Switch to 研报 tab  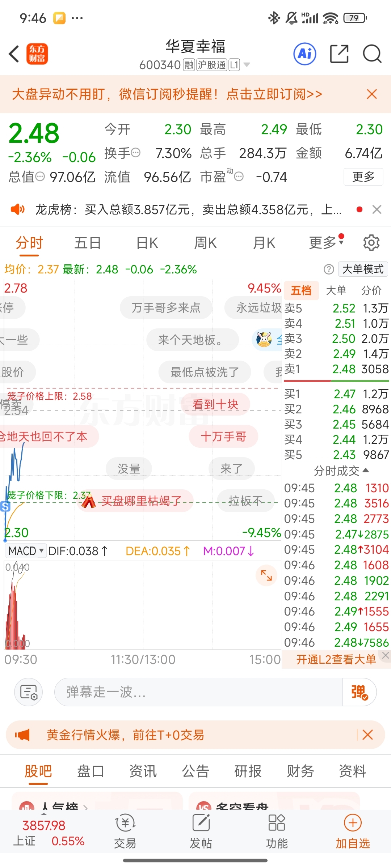coord(248,771)
